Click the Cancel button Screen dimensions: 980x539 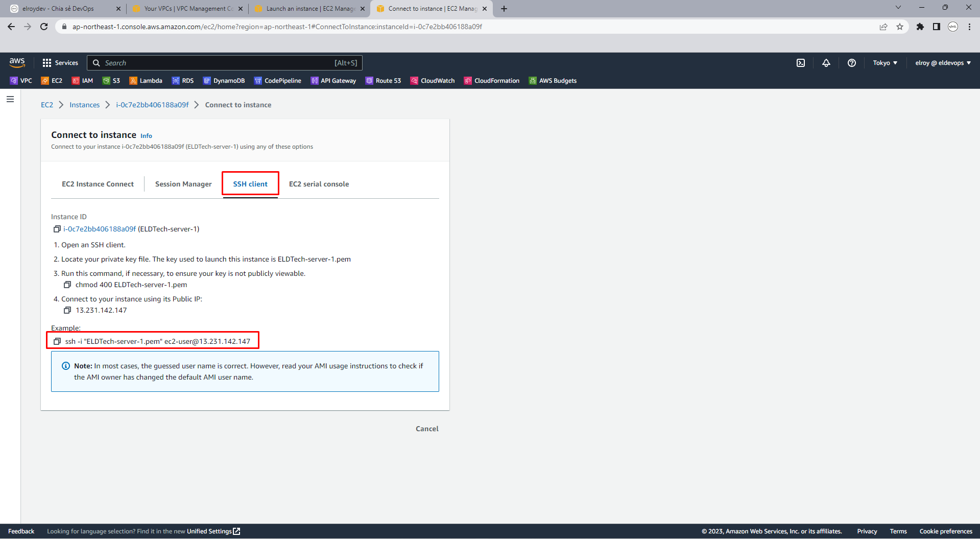coord(427,429)
